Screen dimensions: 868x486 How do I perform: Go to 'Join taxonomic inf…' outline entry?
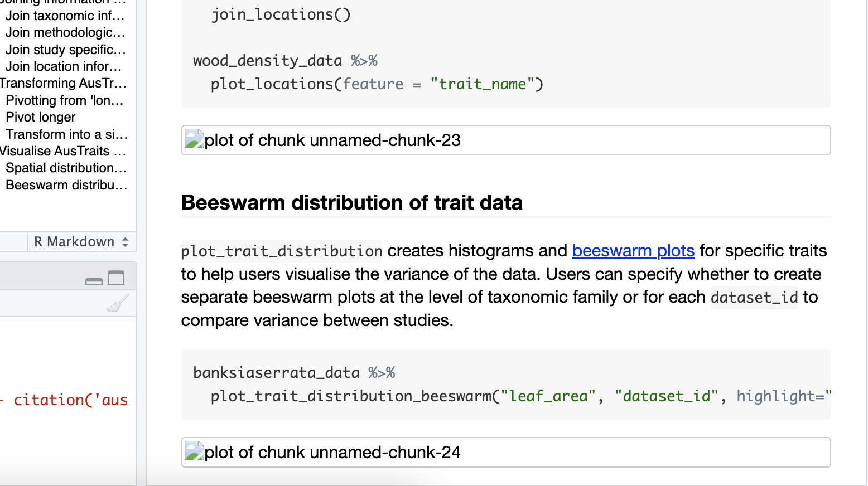65,16
